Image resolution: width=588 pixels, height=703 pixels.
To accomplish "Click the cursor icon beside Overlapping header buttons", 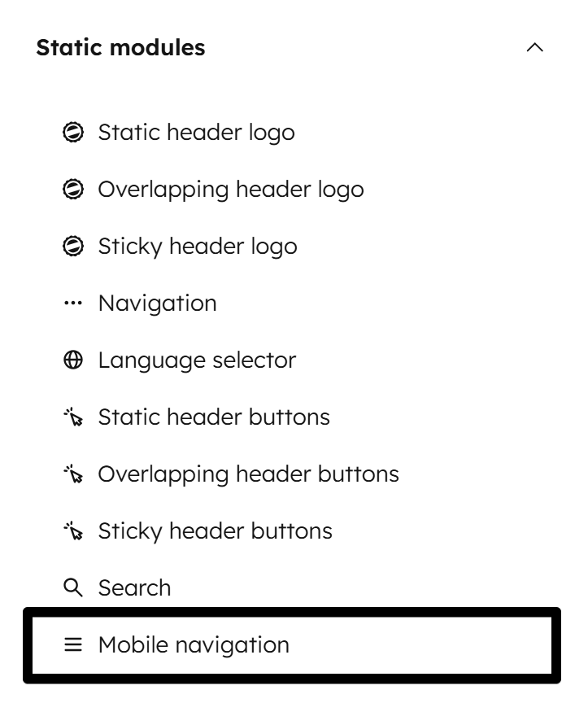I will (75, 474).
